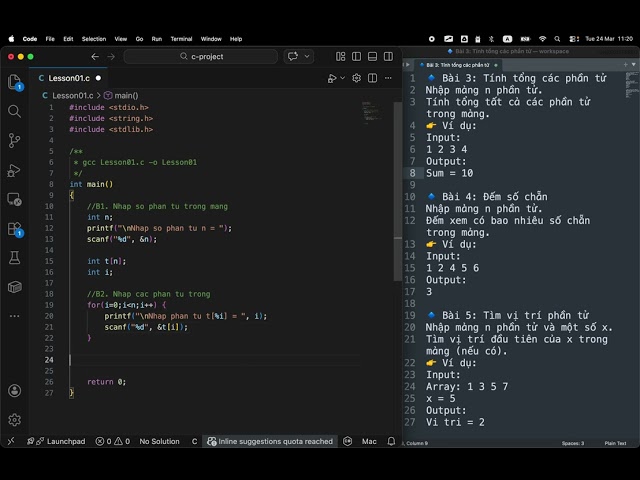
Task: Toggle the bottom panel layout button
Action: pyautogui.click(x=372, y=56)
